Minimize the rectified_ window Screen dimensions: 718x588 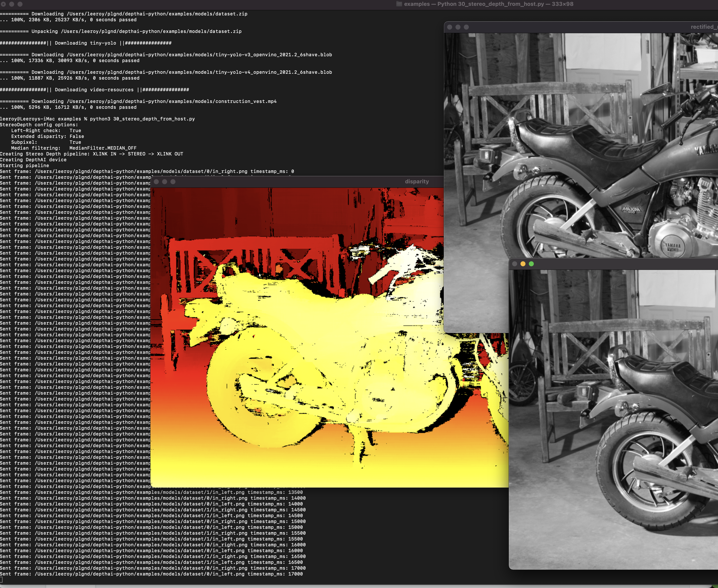(458, 27)
